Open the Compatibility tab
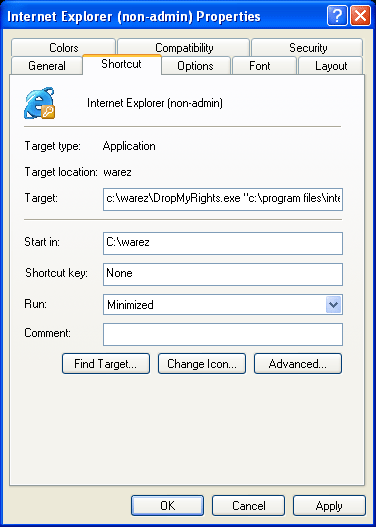376x527 pixels. point(184,48)
